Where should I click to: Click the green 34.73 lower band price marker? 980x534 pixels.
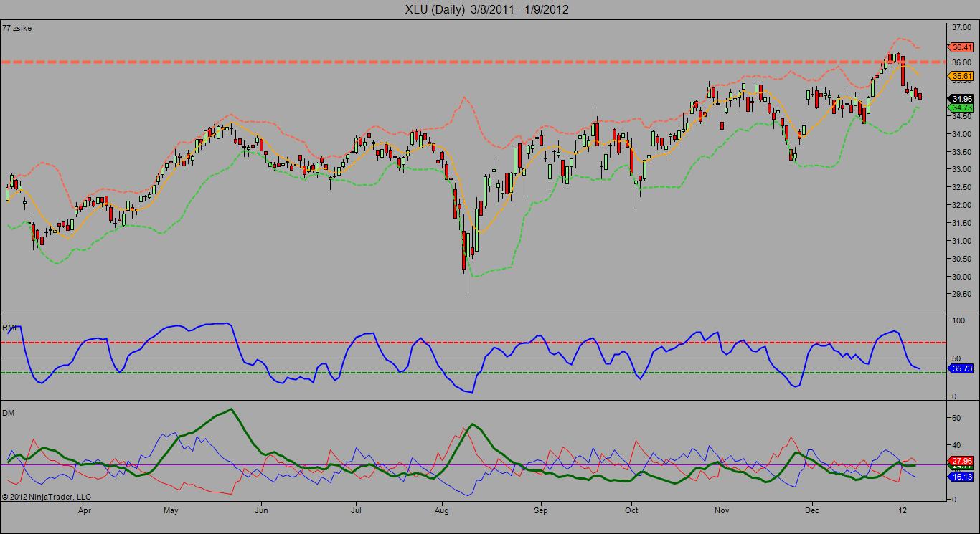[x=962, y=108]
